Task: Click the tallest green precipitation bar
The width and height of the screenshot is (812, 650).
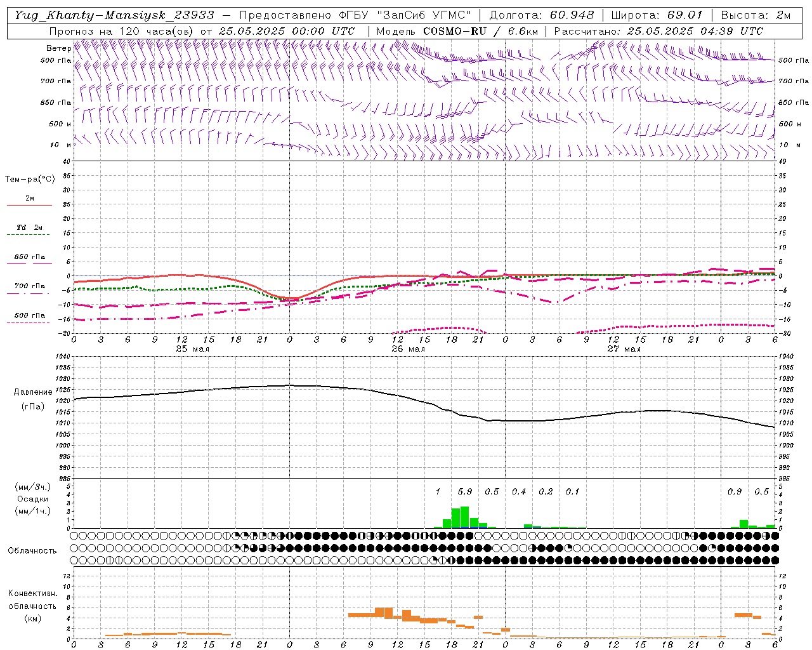Action: [x=464, y=517]
